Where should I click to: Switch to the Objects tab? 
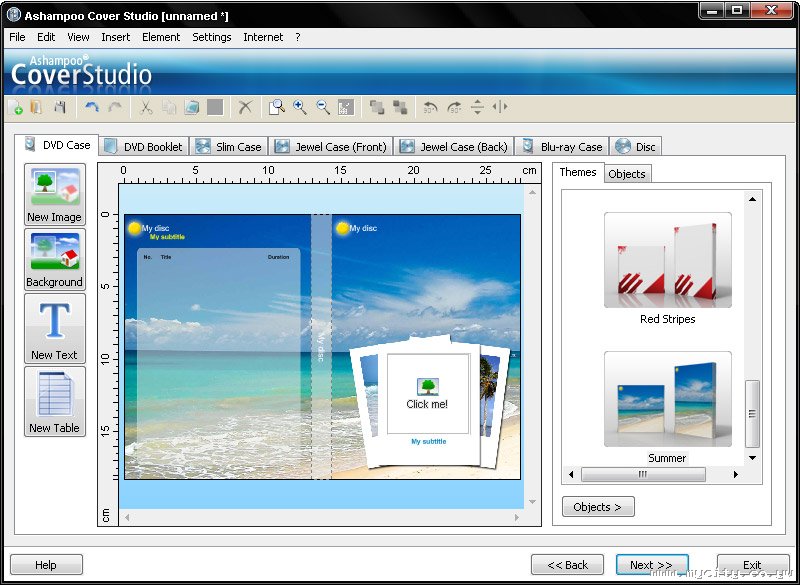pos(627,174)
